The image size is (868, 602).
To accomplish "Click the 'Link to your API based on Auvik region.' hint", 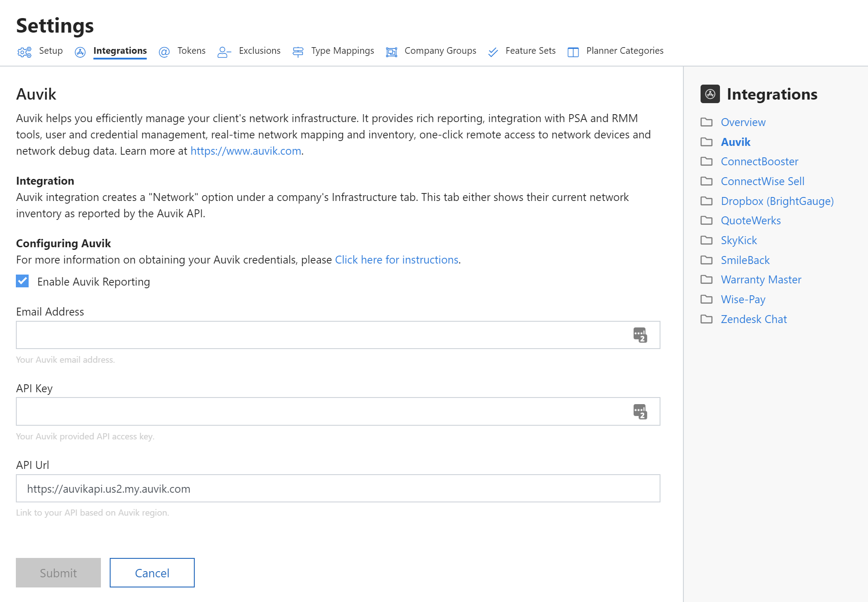I will pos(93,513).
